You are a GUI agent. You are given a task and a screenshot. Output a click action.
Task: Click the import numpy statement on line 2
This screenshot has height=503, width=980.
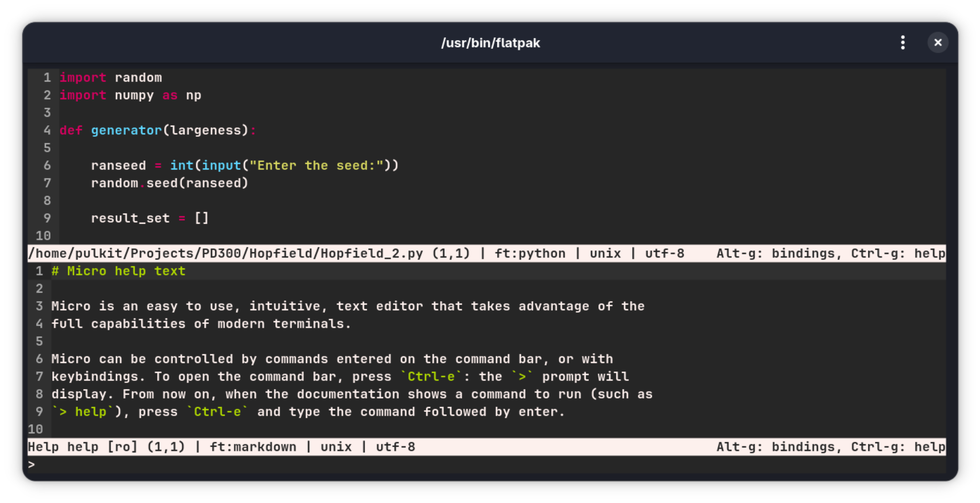107,95
